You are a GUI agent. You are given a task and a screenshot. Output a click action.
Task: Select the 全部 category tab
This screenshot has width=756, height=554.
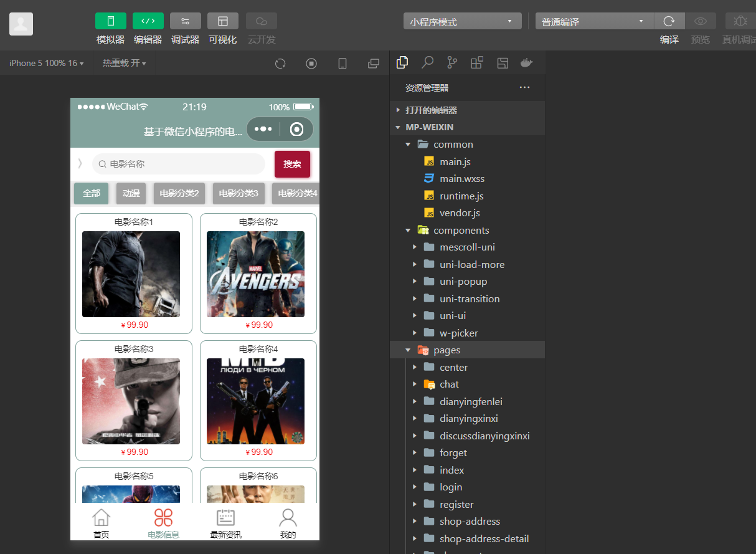92,193
